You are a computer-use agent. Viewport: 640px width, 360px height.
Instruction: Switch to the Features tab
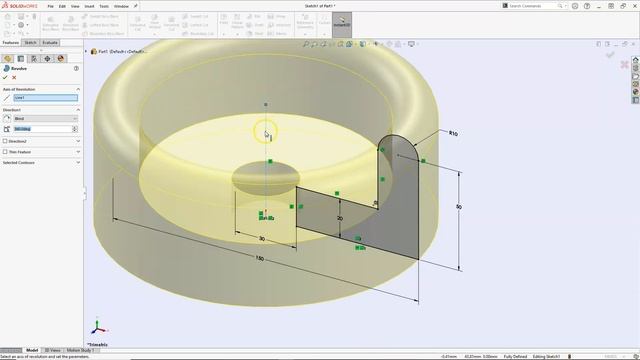(11, 42)
